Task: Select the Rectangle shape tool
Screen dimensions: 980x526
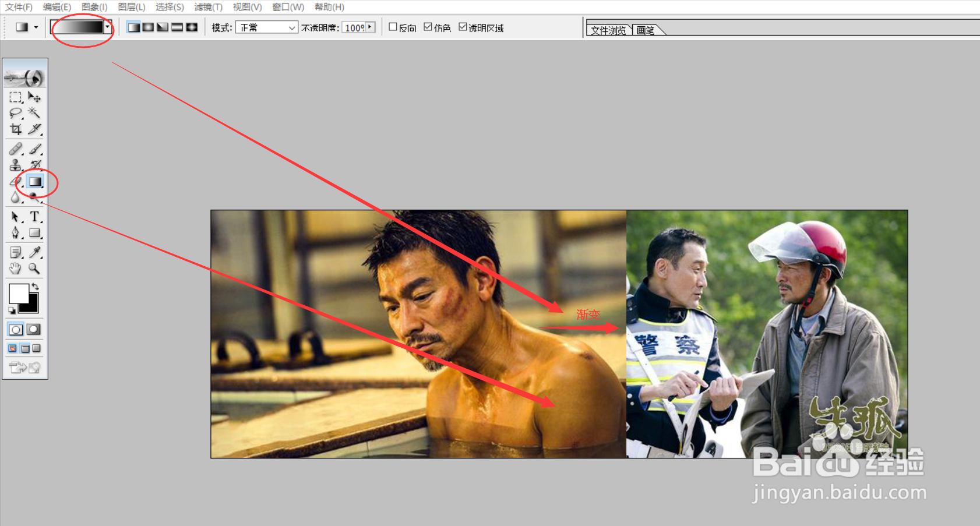Action: (34, 233)
